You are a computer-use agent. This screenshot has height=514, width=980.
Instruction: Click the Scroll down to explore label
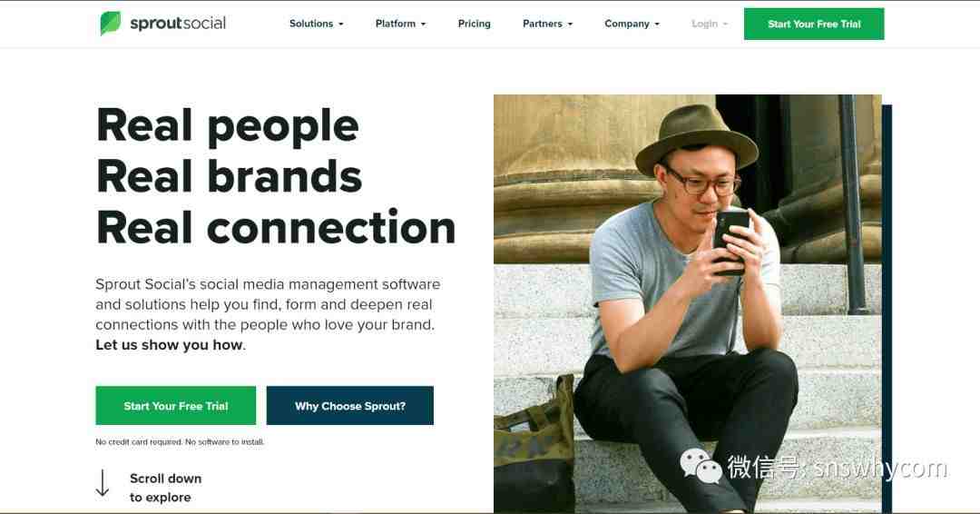tap(166, 488)
